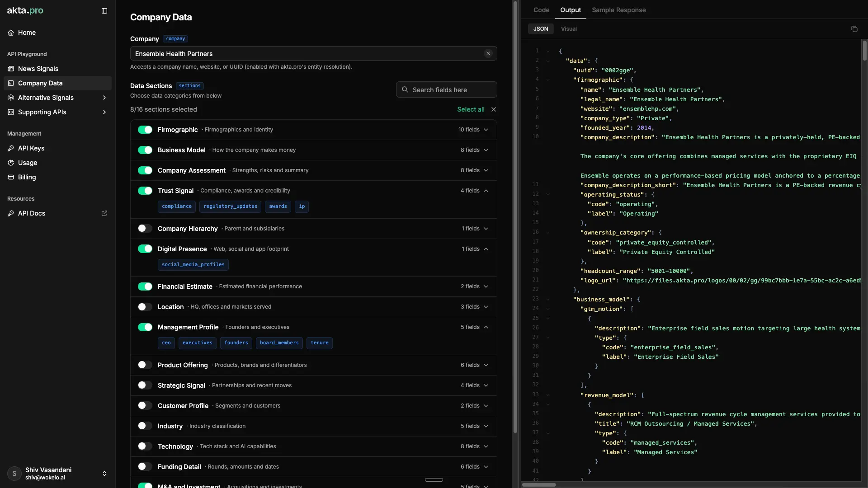Screen dimensions: 868x488
Task: Copy the JSON output
Action: [x=854, y=29]
